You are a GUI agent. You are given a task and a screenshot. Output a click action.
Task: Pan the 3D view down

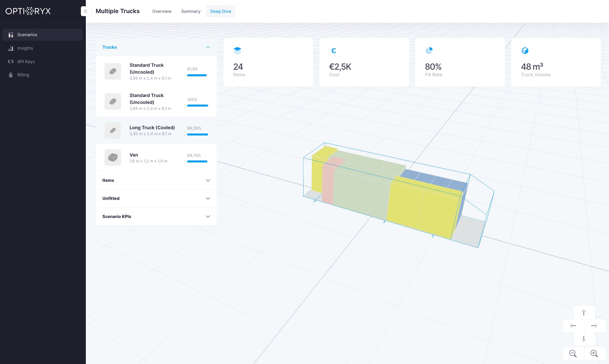click(x=584, y=339)
